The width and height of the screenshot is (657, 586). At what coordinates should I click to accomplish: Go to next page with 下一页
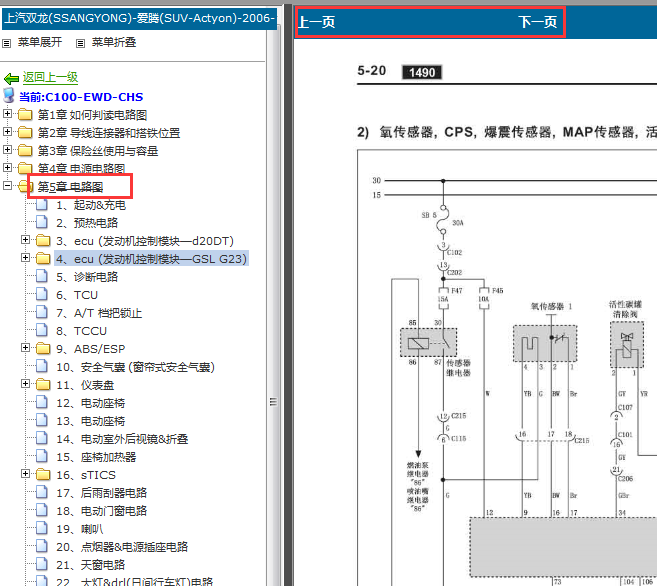[538, 22]
